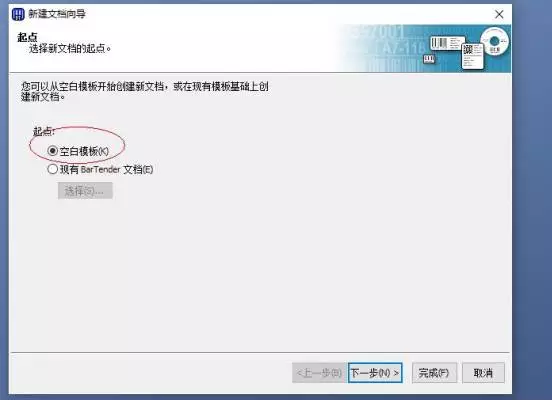Cancel the wizard with 取消 button
The width and height of the screenshot is (552, 400).
click(483, 373)
